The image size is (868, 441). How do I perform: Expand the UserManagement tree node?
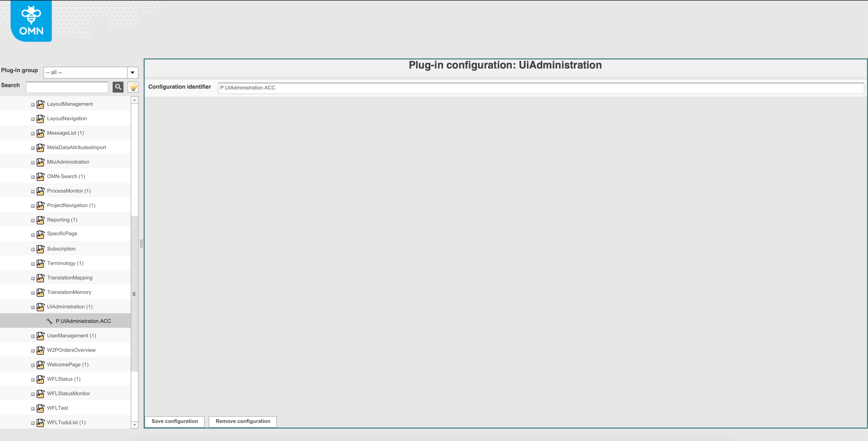click(33, 337)
